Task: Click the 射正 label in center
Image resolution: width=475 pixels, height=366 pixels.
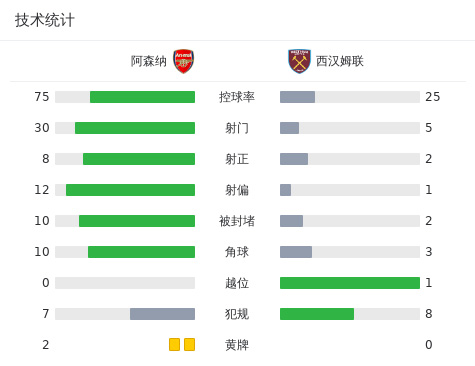Action: [x=237, y=159]
